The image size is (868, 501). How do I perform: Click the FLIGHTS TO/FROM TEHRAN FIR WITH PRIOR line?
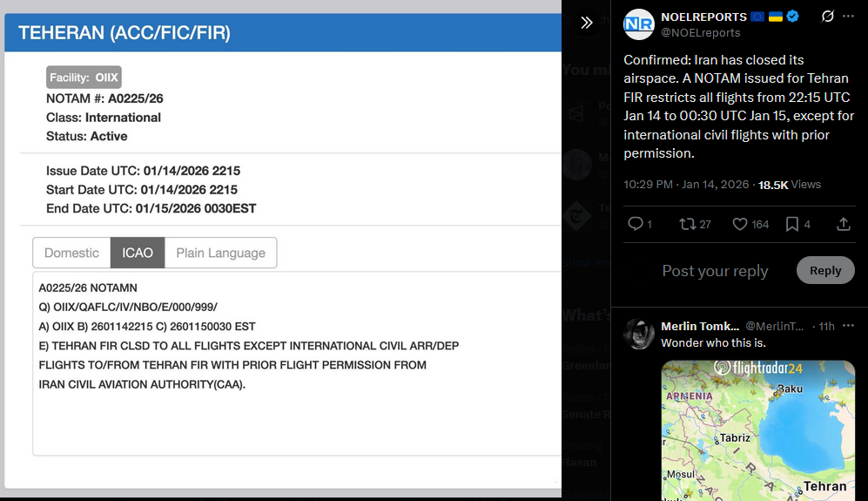(x=232, y=365)
